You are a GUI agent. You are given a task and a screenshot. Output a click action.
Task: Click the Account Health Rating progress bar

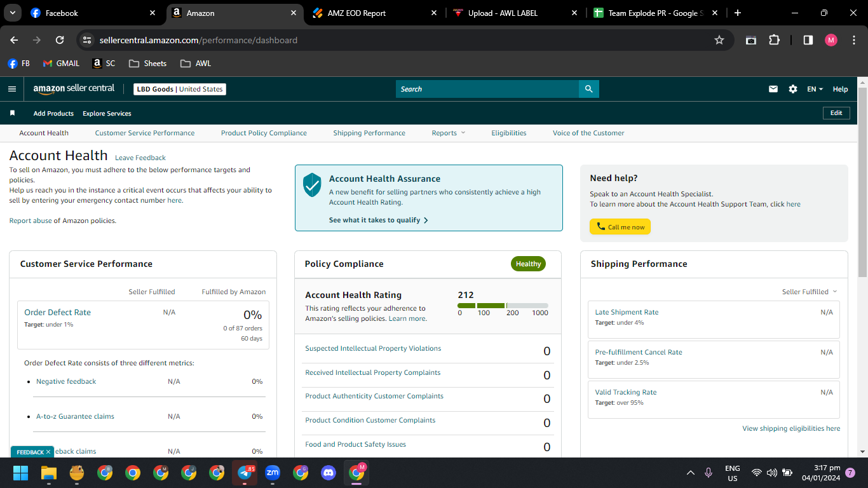coord(503,306)
